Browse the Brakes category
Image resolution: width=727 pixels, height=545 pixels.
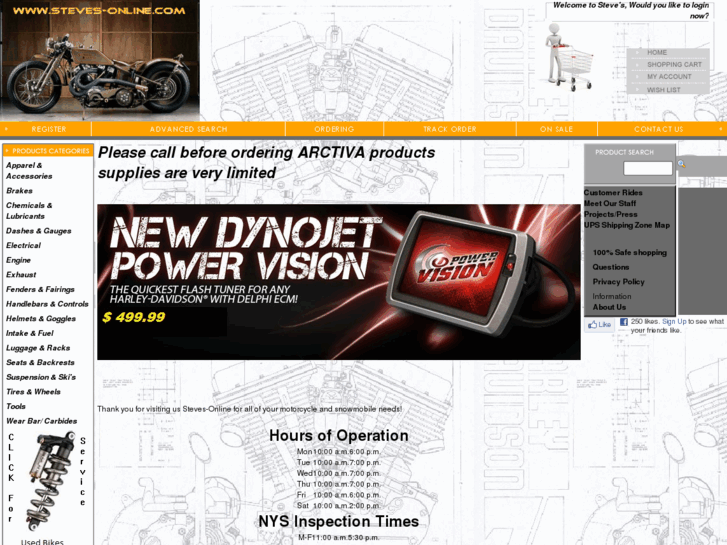pyautogui.click(x=19, y=191)
